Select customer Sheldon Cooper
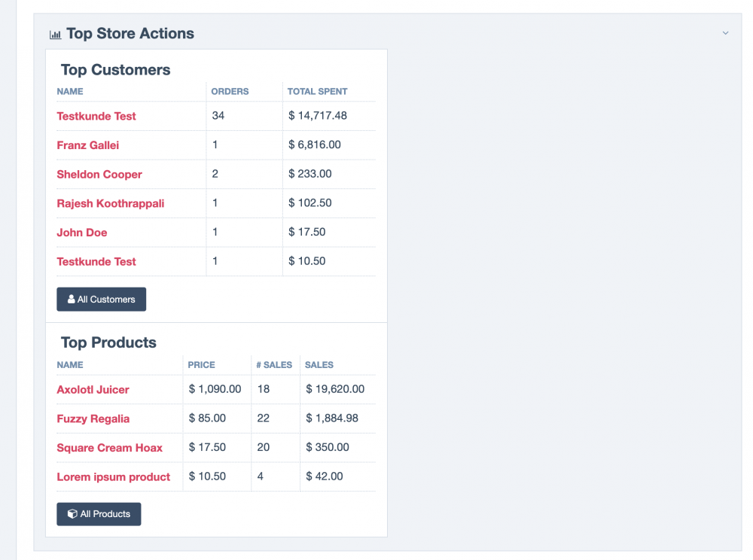 point(99,175)
